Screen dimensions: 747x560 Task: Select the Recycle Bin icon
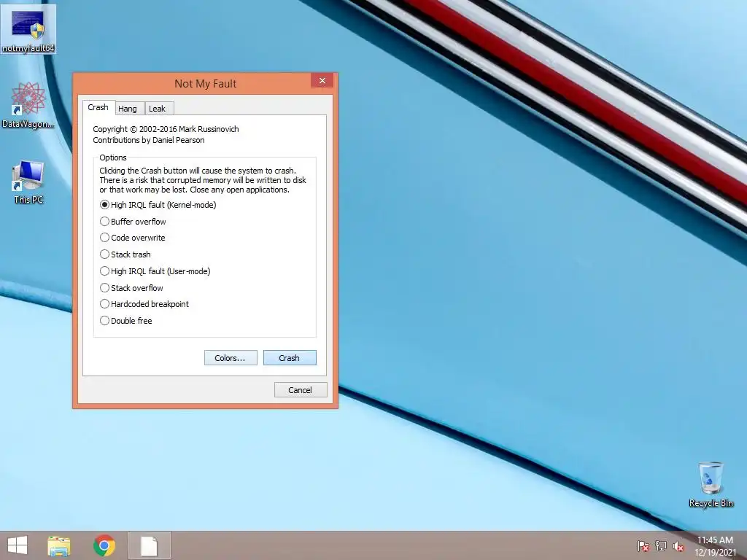click(711, 484)
